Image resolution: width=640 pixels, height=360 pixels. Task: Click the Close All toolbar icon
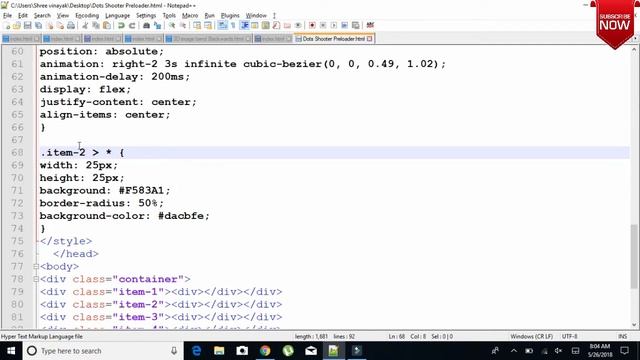(x=60, y=26)
